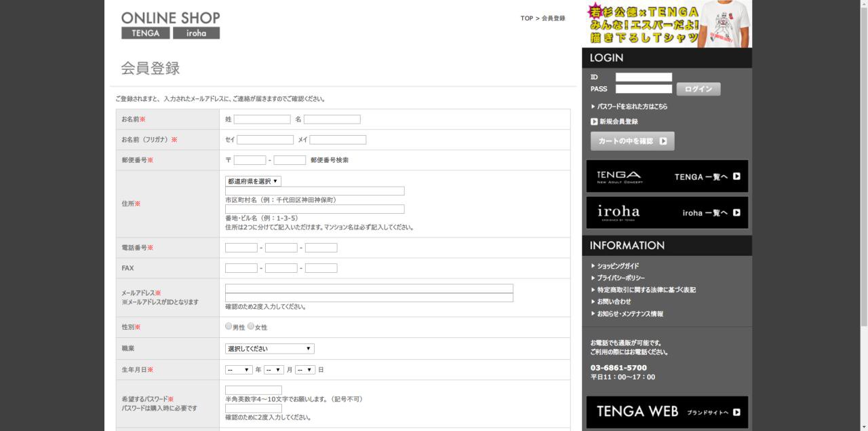Open birth day (日) dropdown
Screen dimensions: 868x431
point(305,370)
